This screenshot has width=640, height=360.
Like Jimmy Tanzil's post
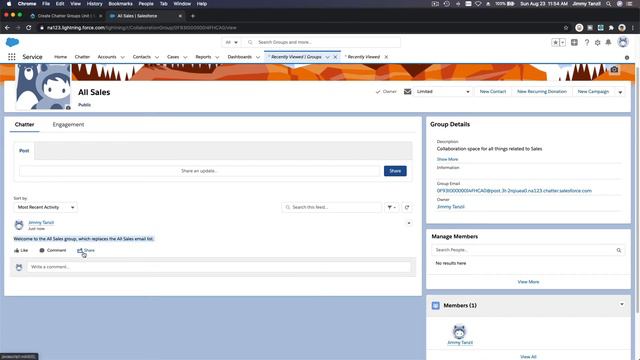tap(21, 250)
